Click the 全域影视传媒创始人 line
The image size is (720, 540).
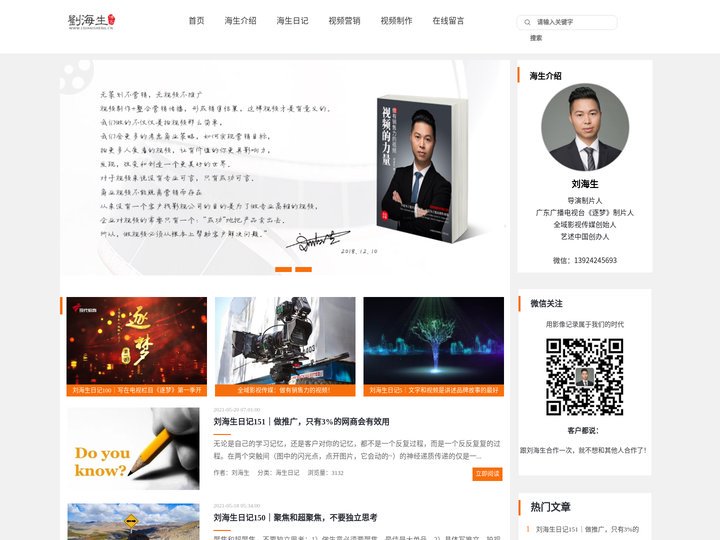click(585, 225)
